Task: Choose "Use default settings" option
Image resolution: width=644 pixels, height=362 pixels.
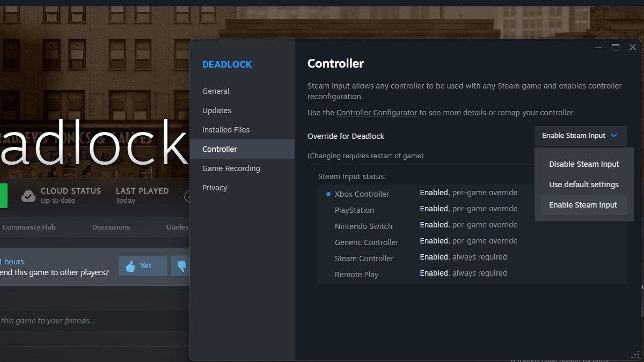Action: [x=583, y=184]
